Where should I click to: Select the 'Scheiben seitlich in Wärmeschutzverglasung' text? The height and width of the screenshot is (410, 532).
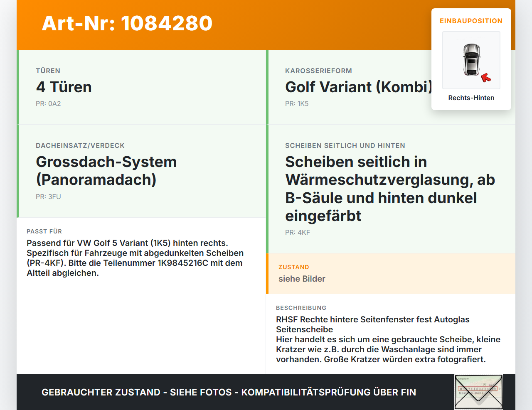tap(390, 189)
